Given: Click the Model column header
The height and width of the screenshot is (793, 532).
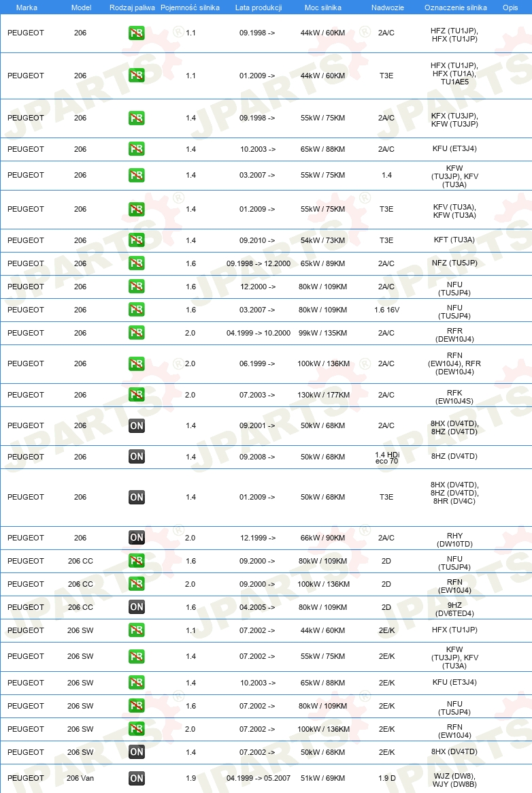Looking at the screenshot, I should tap(82, 7).
